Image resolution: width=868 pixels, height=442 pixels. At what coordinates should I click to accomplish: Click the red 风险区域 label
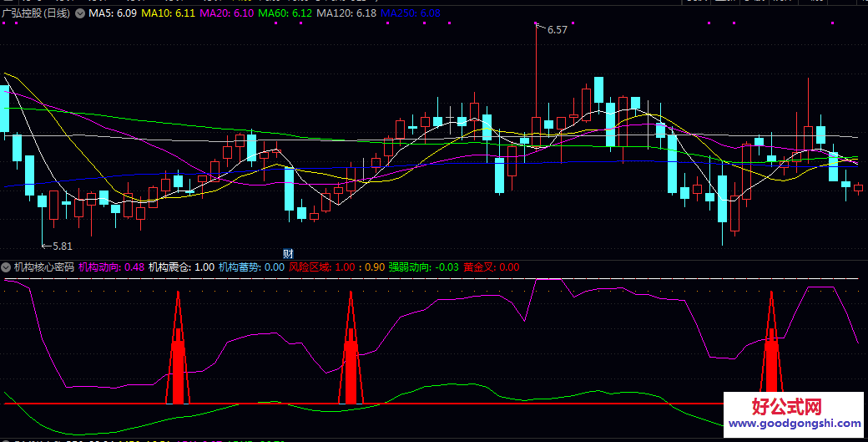tap(321, 267)
